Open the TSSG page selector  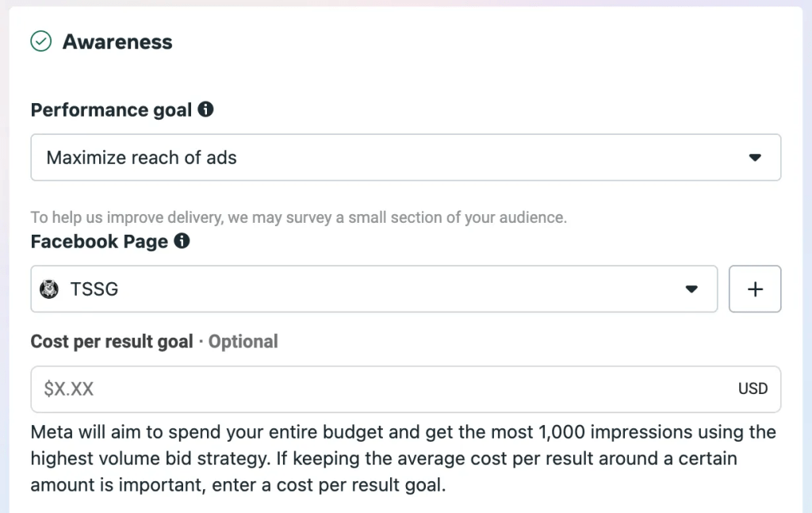click(x=373, y=289)
